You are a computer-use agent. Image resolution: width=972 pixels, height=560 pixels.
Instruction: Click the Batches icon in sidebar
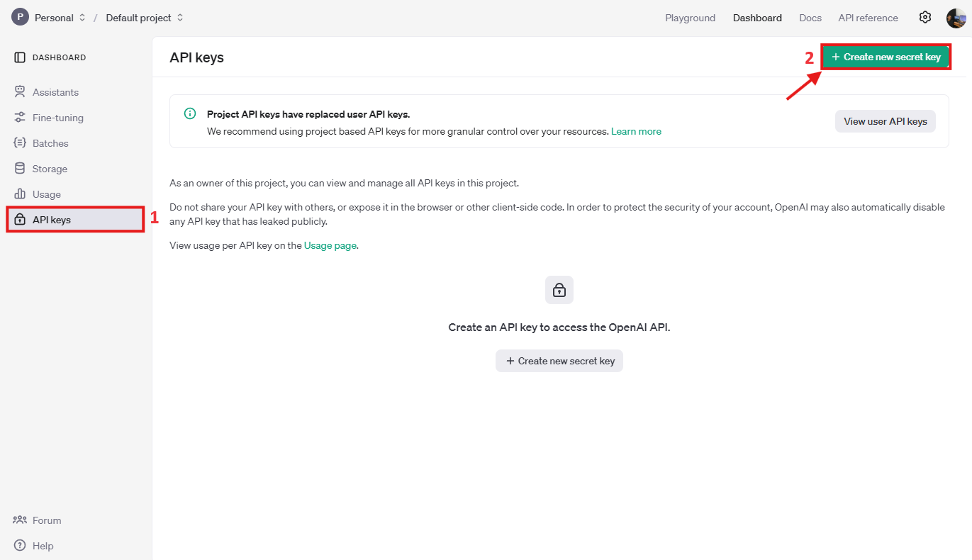tap(20, 143)
